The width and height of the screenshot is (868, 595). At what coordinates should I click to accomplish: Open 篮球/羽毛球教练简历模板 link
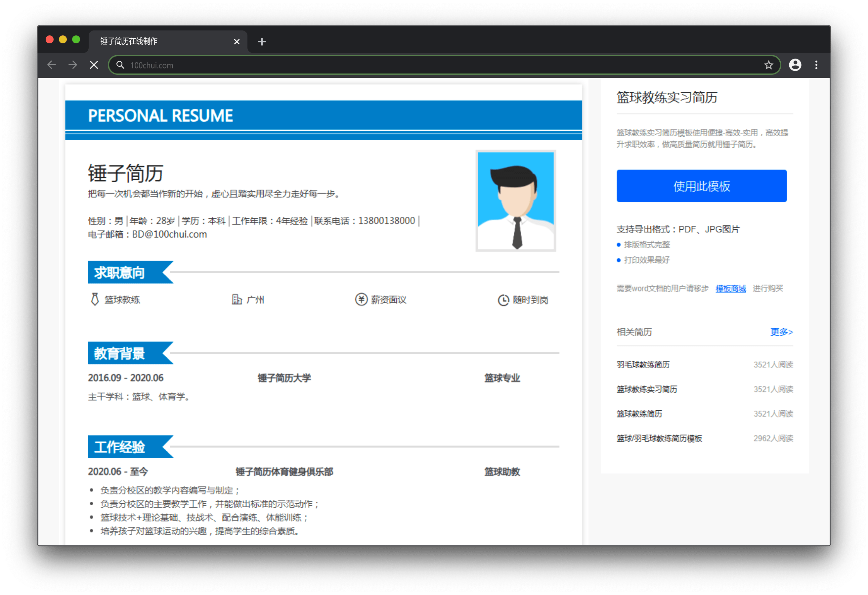(x=659, y=438)
